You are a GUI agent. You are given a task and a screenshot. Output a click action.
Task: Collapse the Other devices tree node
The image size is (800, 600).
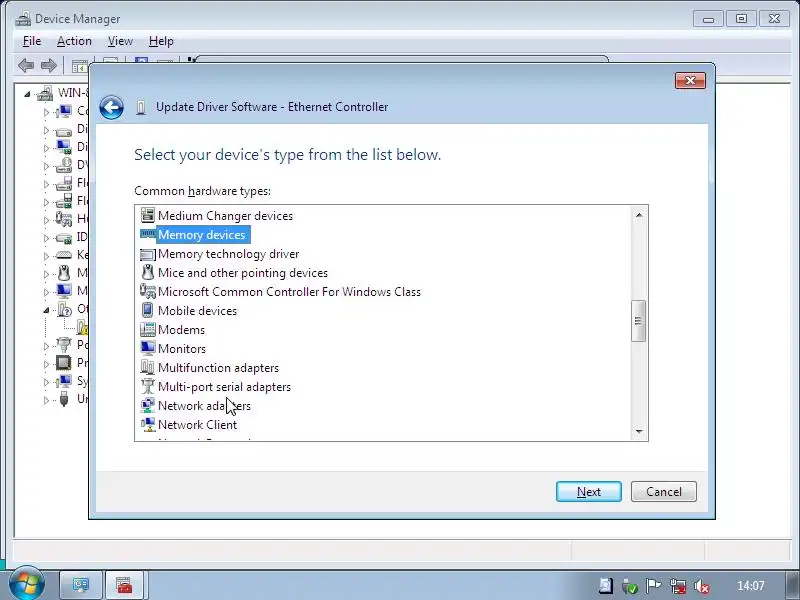tap(46, 310)
